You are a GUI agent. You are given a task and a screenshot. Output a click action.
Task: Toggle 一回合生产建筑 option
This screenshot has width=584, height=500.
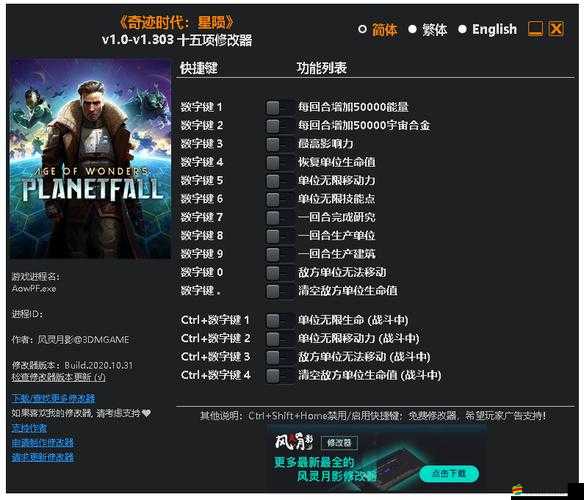[280, 254]
